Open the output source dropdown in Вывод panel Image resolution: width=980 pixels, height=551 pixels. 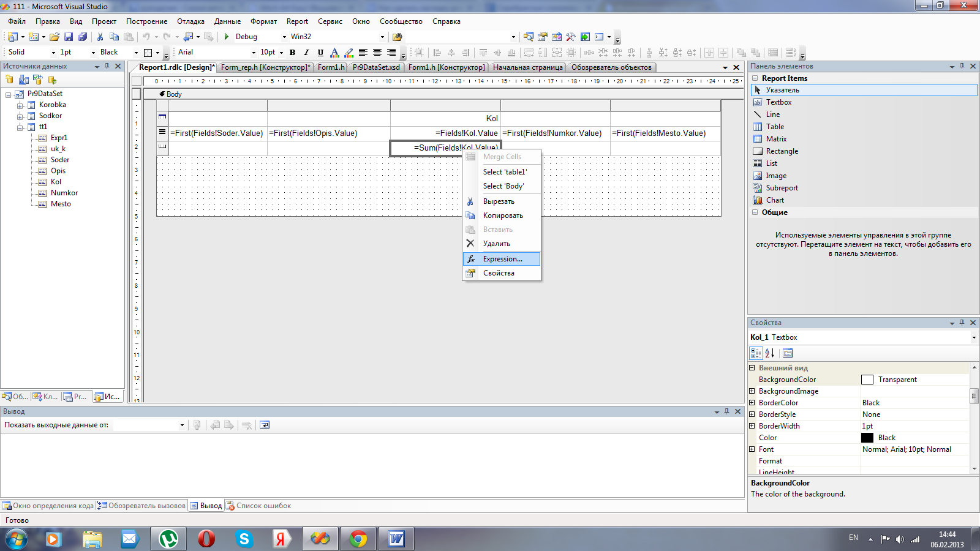182,425
